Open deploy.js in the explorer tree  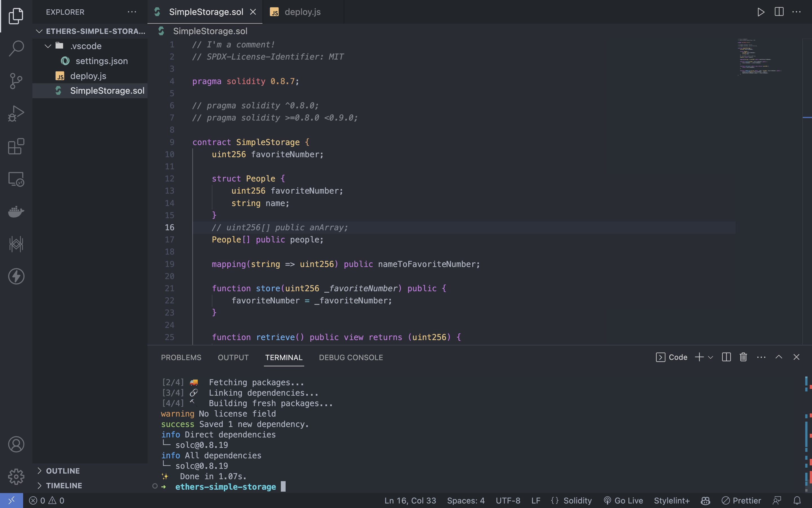pos(90,76)
